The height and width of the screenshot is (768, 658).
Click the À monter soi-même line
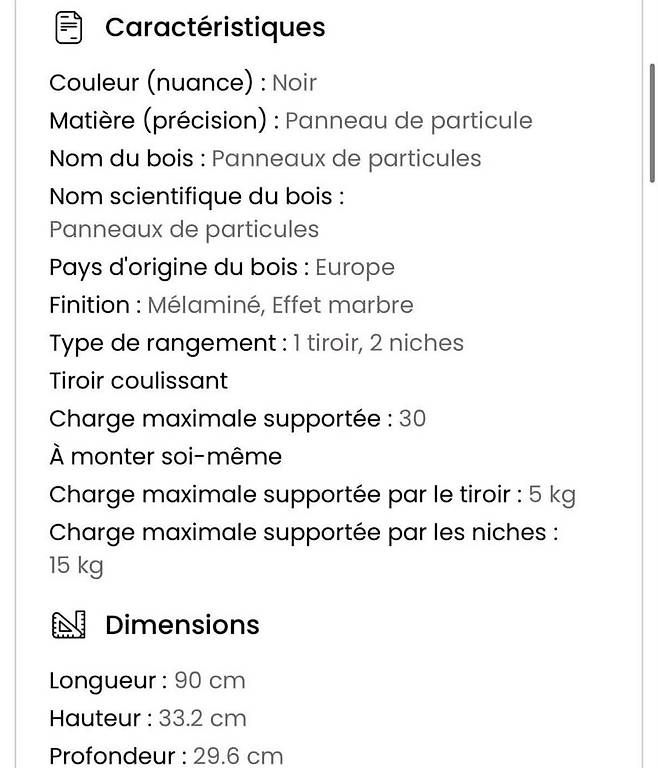coord(166,456)
